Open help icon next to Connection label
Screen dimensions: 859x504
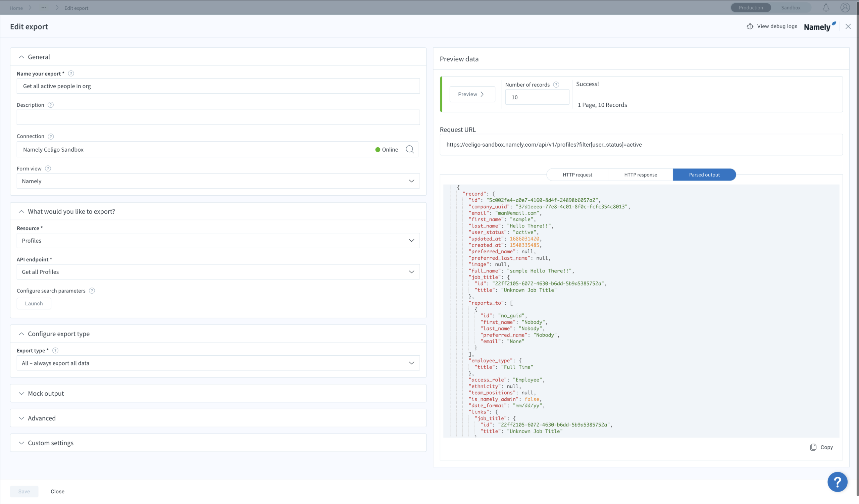pos(51,136)
